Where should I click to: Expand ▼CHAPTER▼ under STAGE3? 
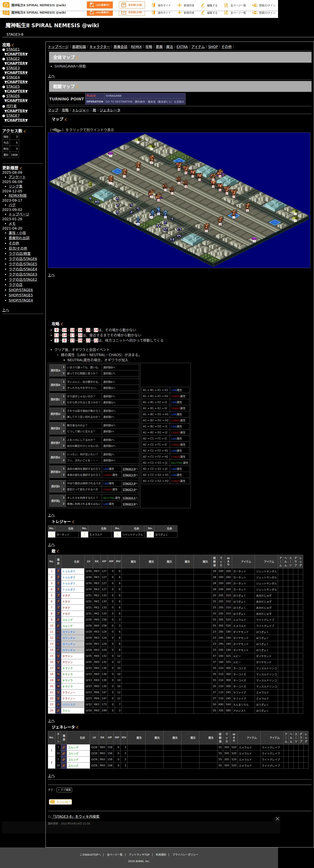tap(16, 72)
